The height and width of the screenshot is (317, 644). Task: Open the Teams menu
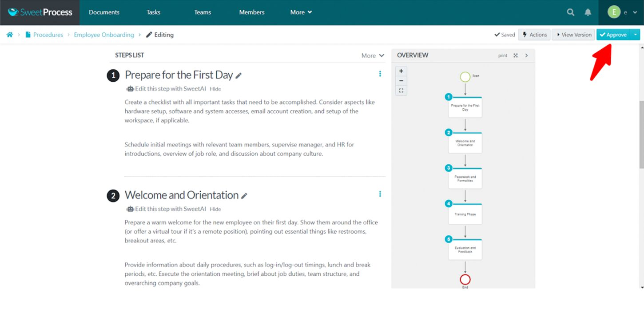203,12
